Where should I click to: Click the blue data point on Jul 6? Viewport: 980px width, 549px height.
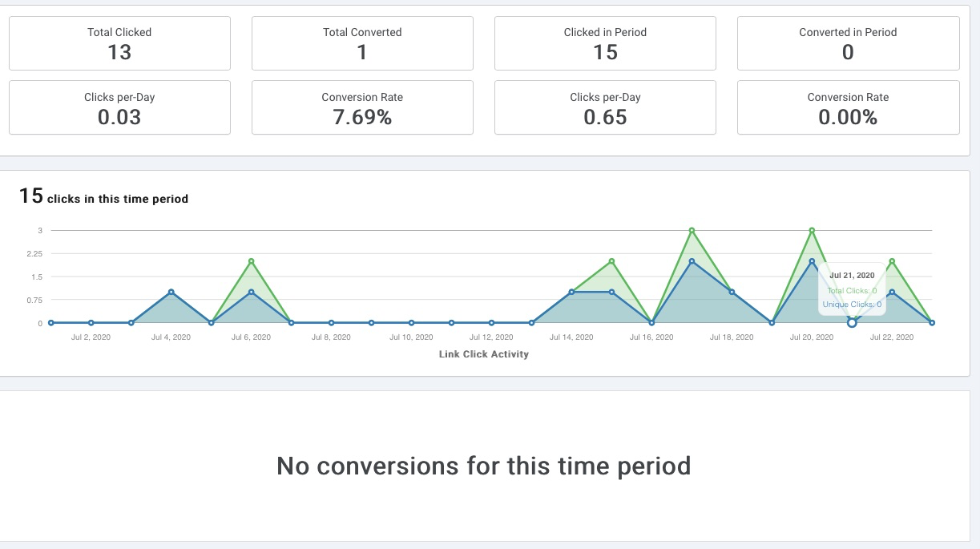point(251,292)
